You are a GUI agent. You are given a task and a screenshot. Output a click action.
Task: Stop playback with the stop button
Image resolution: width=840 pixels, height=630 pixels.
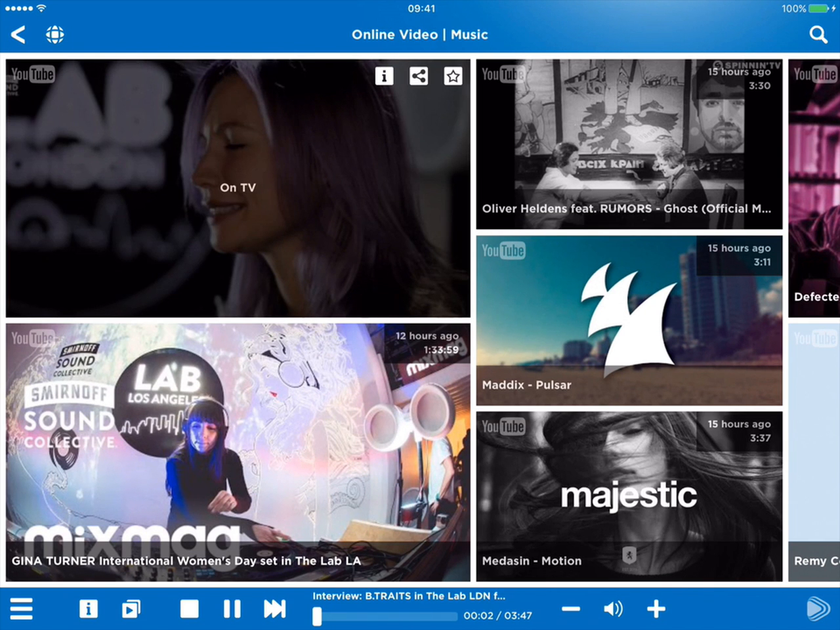[189, 609]
